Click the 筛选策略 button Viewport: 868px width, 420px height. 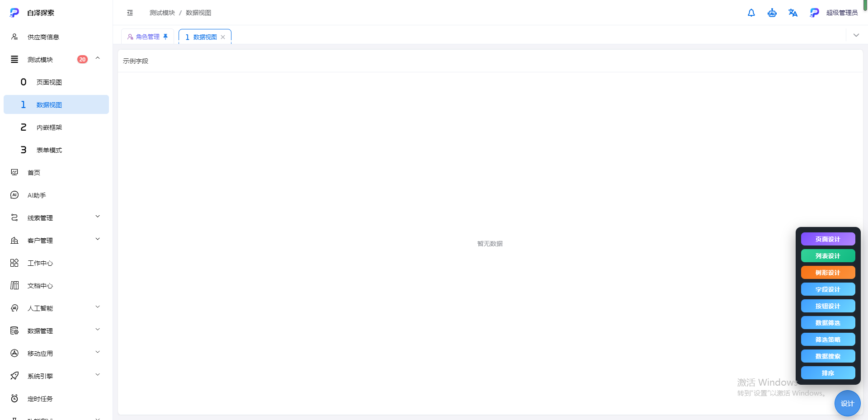click(828, 340)
